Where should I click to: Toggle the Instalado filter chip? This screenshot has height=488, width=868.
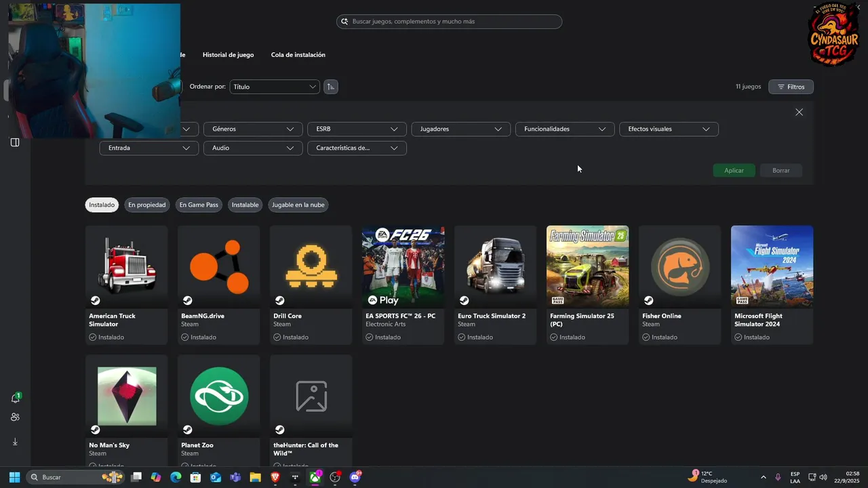click(102, 205)
